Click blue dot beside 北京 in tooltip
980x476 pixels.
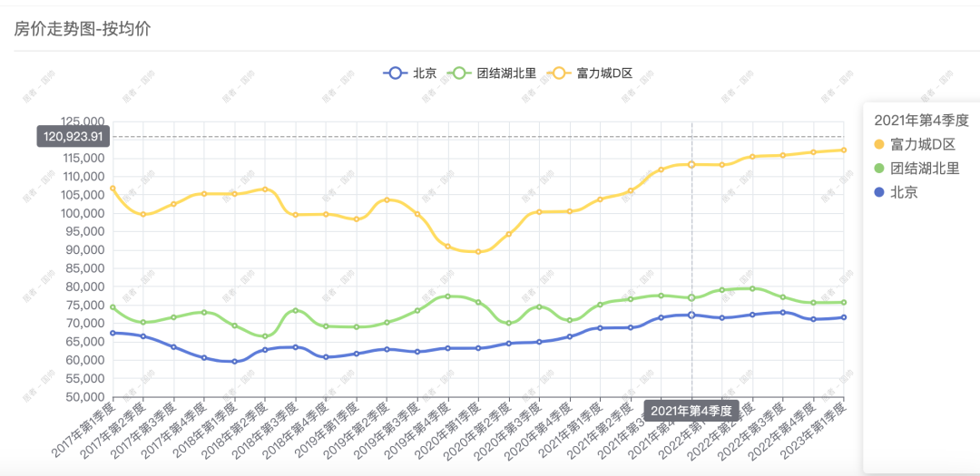point(878,192)
